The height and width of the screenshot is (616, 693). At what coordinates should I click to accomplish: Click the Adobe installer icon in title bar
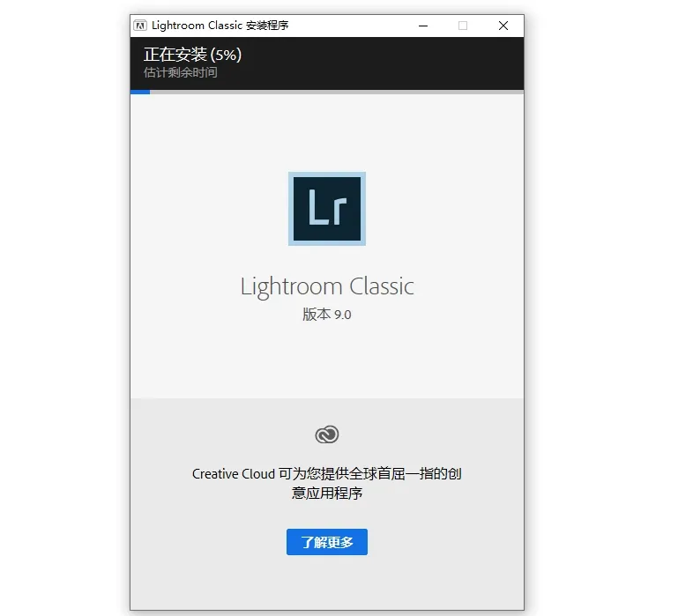tap(140, 26)
